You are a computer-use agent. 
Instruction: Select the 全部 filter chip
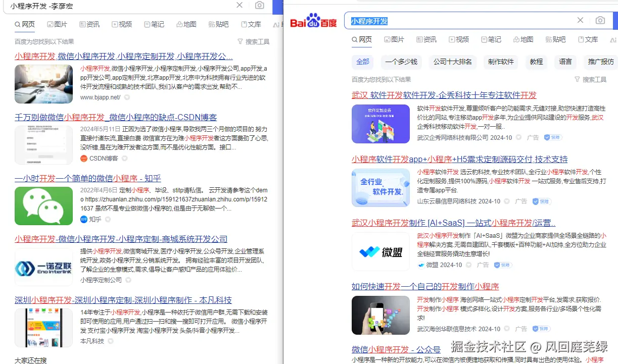click(363, 62)
